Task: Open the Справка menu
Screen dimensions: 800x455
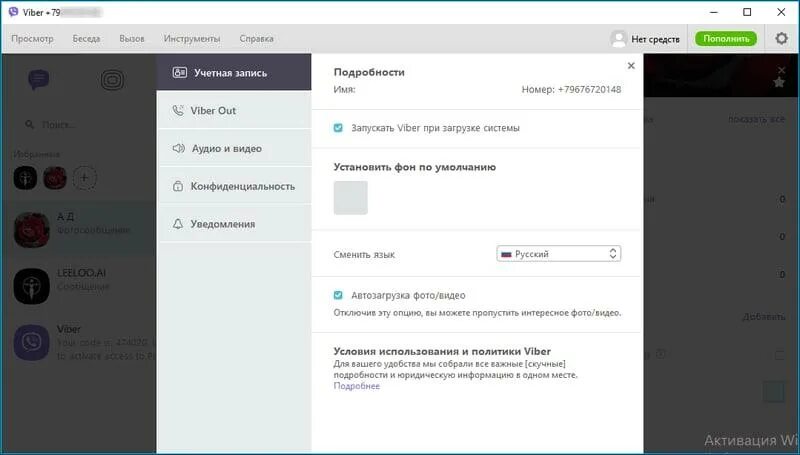Action: point(256,38)
